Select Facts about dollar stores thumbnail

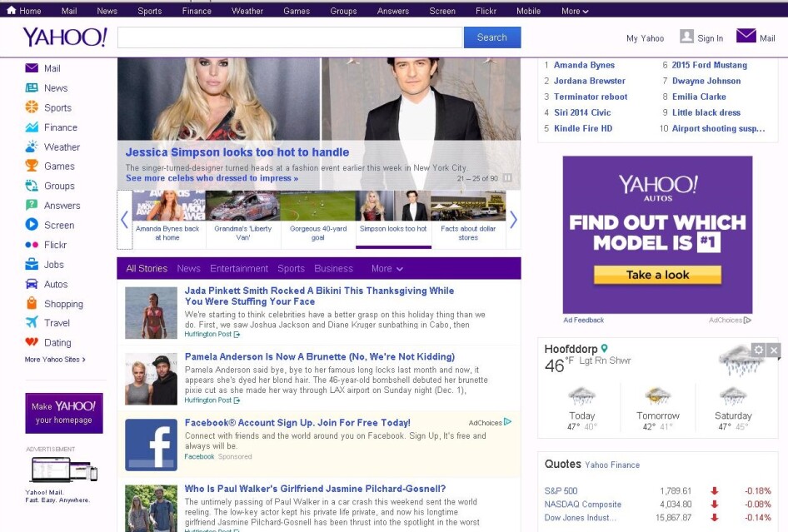pos(468,220)
